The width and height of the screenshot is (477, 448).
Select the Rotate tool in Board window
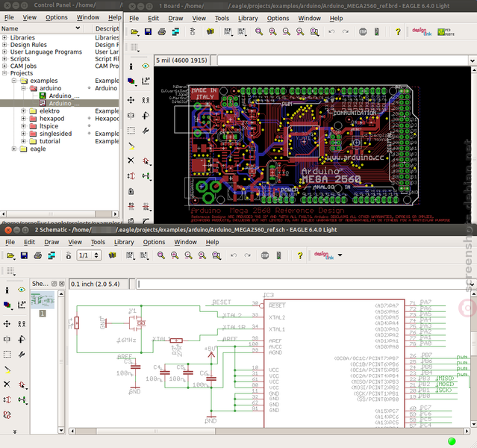(x=146, y=115)
